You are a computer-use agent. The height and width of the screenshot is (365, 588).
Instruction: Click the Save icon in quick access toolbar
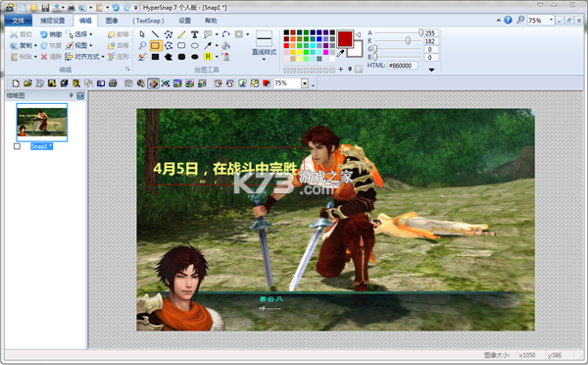pos(45,8)
